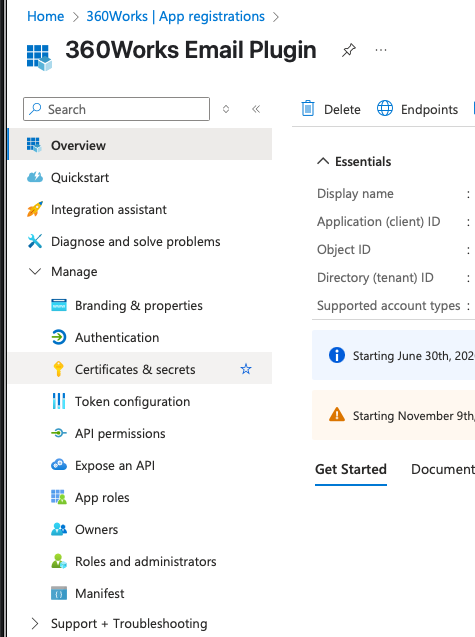The image size is (475, 637).
Task: Click the search magnifier icon
Action: pos(35,109)
